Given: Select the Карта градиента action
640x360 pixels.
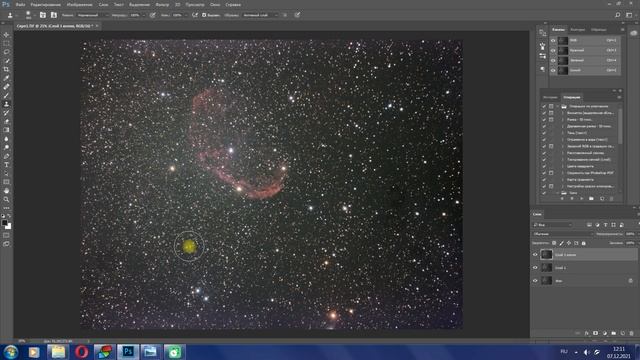Looking at the screenshot, I should point(580,180).
